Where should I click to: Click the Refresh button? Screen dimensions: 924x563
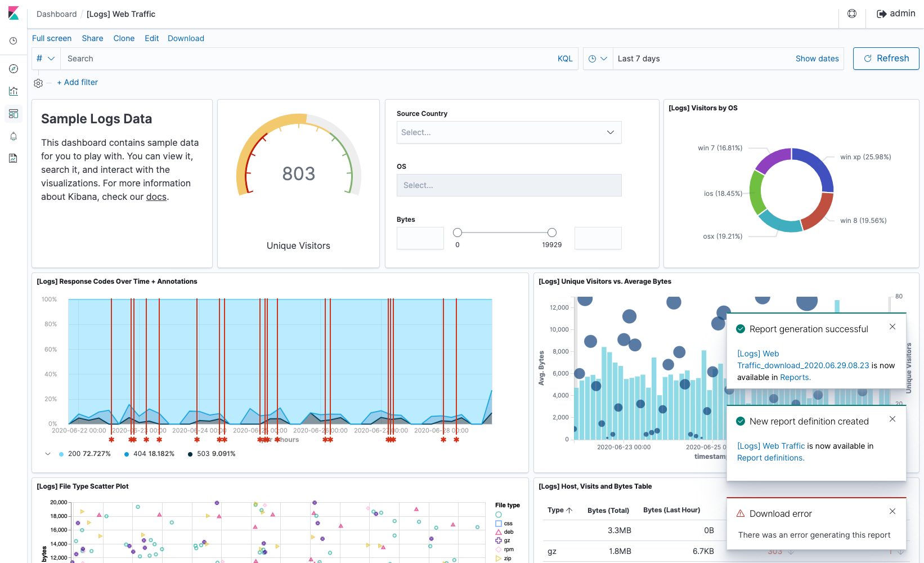(x=886, y=59)
